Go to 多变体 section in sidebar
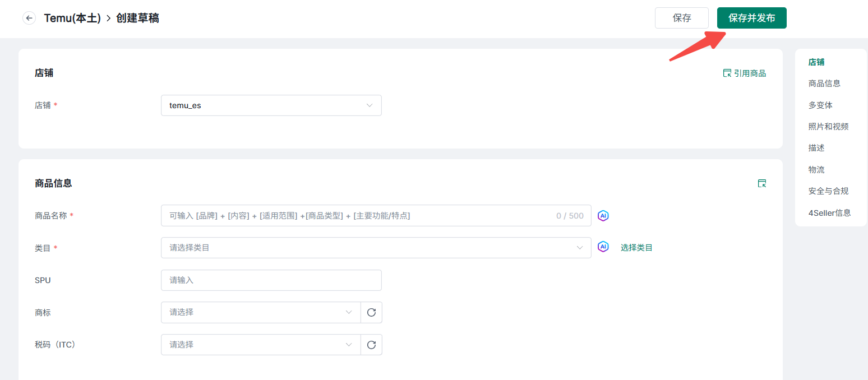 coord(820,105)
